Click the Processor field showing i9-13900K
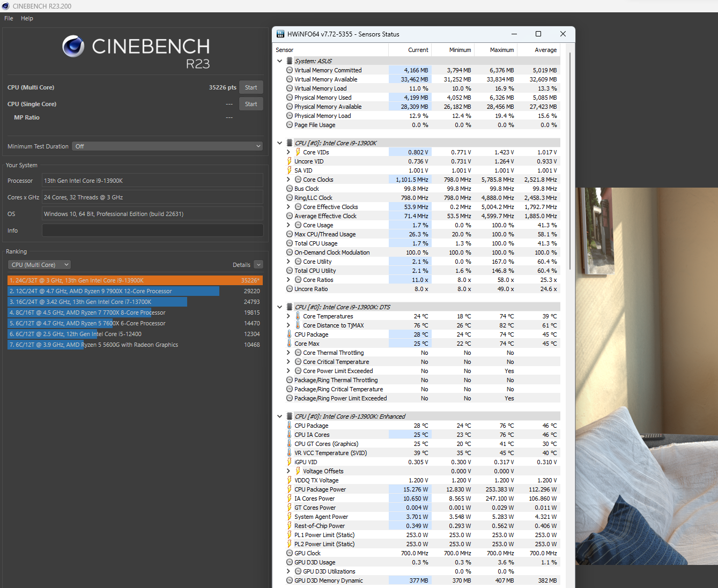 [x=152, y=181]
